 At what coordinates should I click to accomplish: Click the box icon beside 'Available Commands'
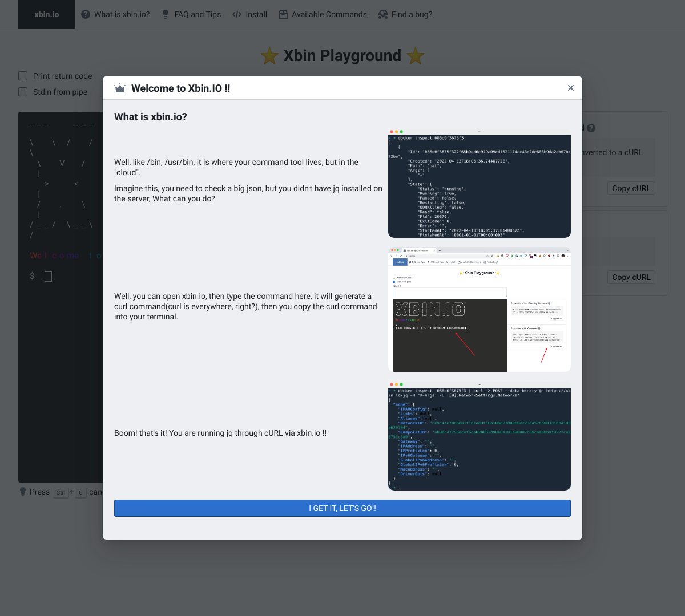point(283,14)
